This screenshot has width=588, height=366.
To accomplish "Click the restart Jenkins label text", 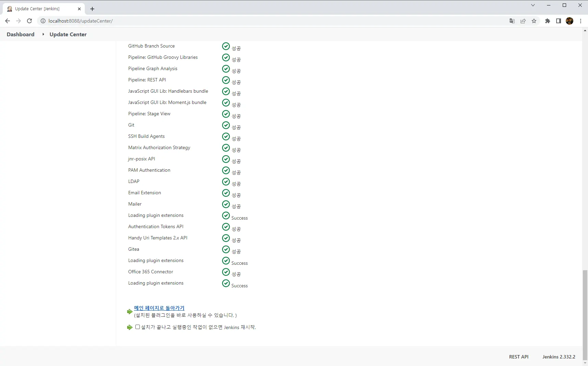I will click(199, 327).
